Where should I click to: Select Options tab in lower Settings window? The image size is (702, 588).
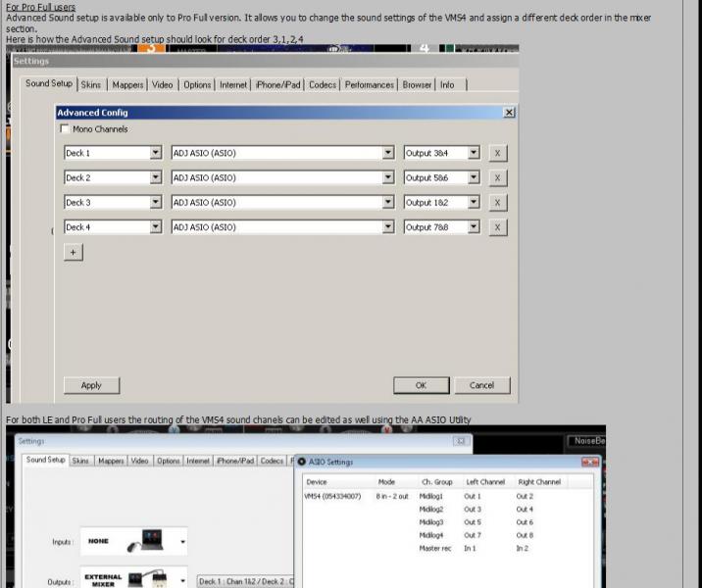click(169, 461)
